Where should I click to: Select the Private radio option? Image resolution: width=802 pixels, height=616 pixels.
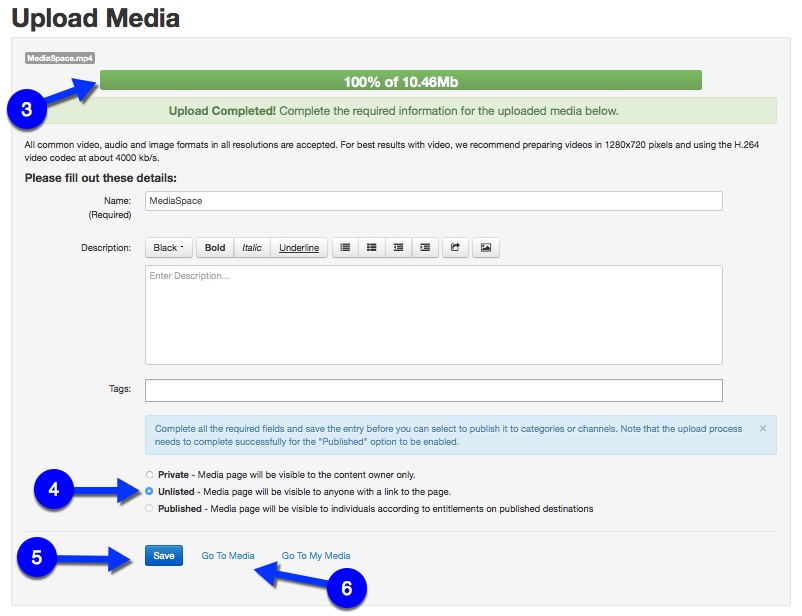pos(150,475)
